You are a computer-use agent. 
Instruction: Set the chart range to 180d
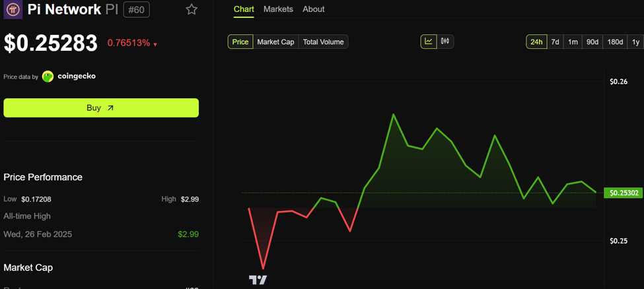pyautogui.click(x=615, y=42)
